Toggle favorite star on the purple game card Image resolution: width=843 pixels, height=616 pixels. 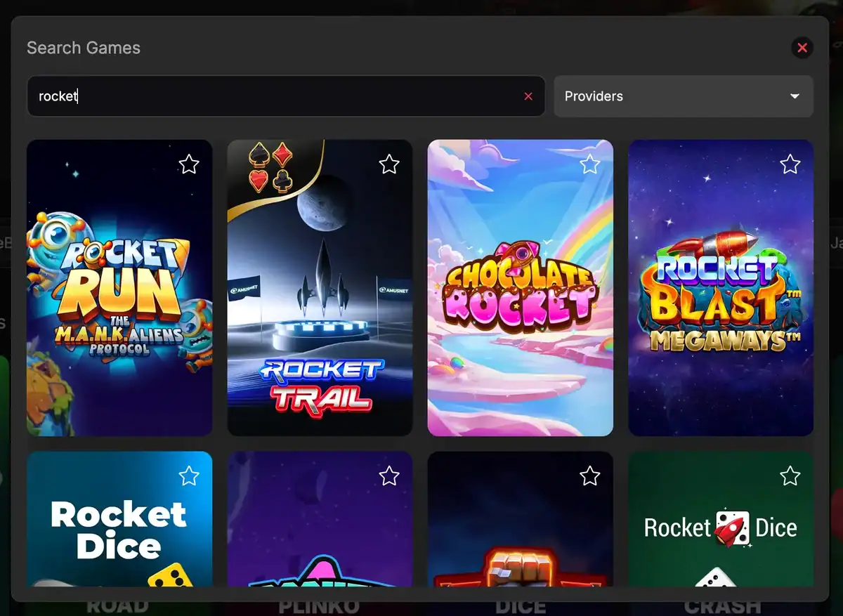[x=389, y=476]
